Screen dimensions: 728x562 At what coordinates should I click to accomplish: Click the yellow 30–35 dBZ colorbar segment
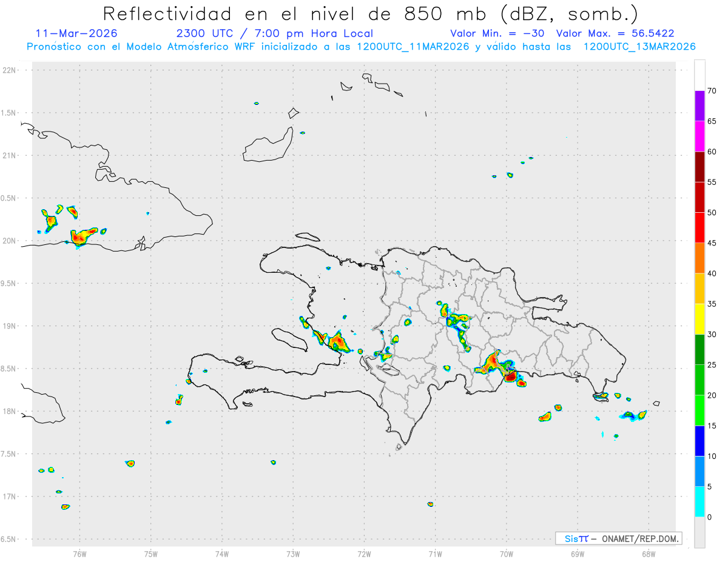coord(699,319)
